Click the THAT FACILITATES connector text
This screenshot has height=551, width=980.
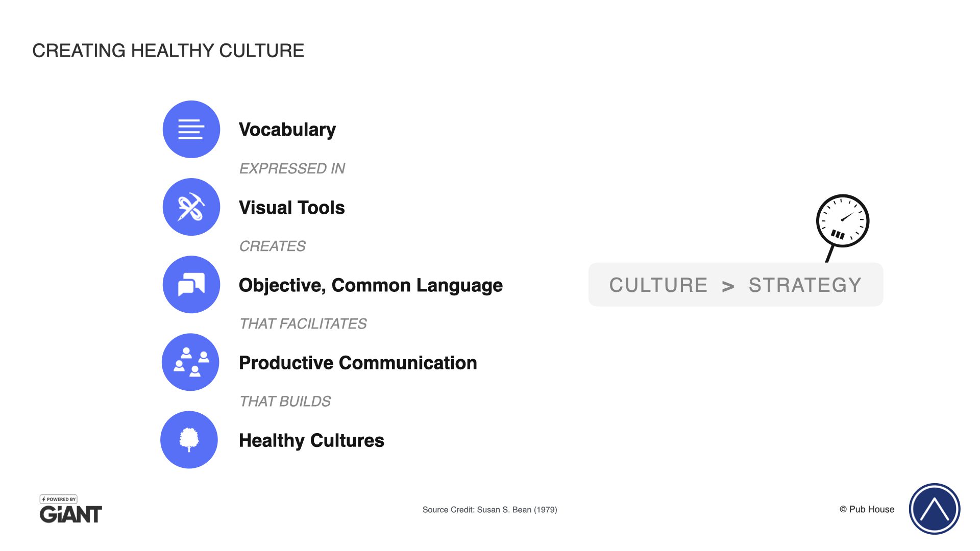pos(303,323)
